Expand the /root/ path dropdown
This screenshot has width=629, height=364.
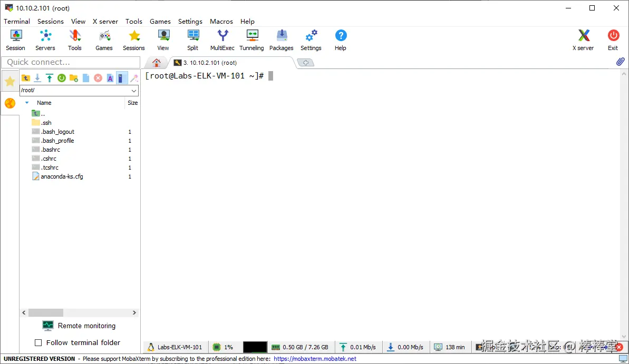tap(133, 91)
